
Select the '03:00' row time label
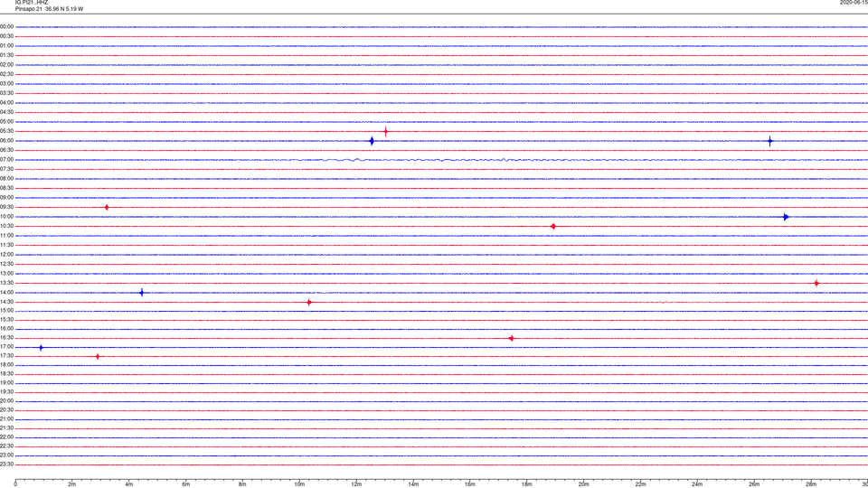click(6, 83)
